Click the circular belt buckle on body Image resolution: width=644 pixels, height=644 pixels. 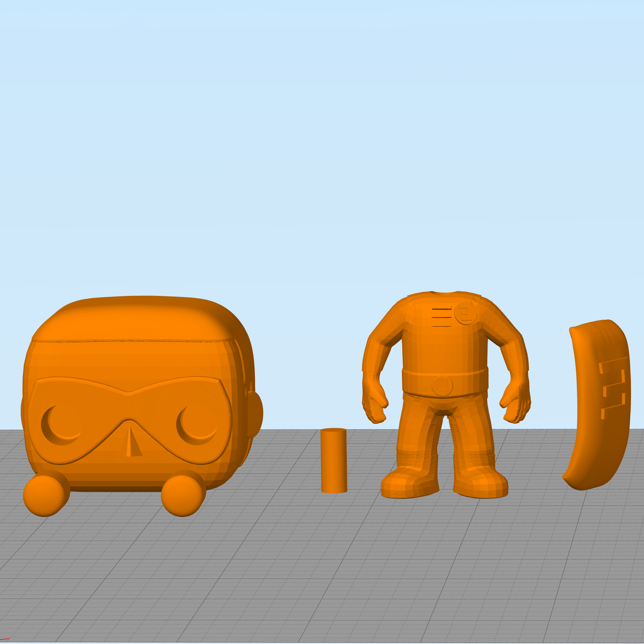pos(442,386)
